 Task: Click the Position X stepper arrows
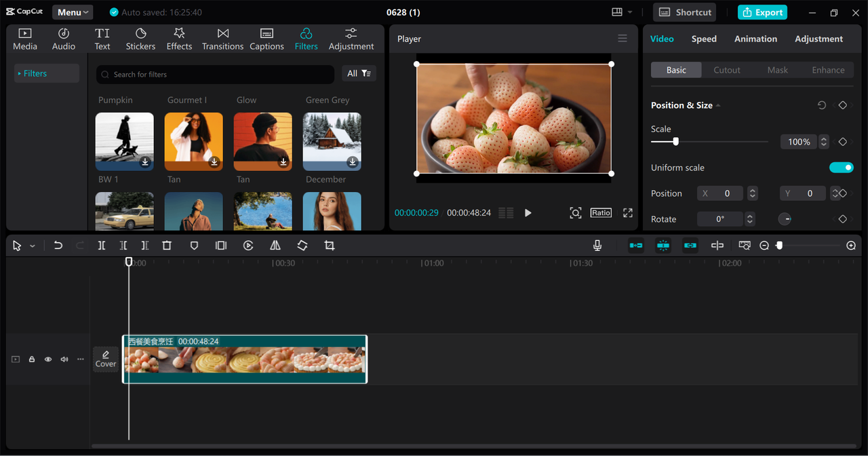(x=752, y=193)
